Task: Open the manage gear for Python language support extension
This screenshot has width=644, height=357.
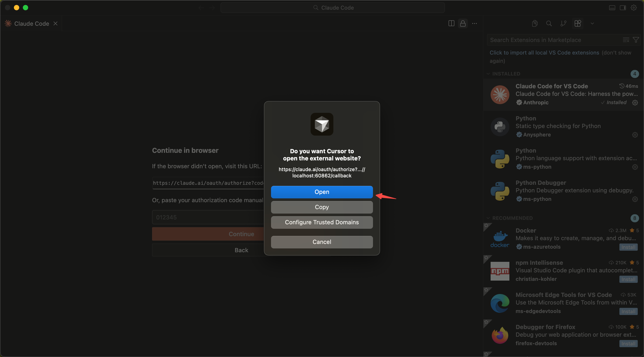Action: tap(635, 167)
